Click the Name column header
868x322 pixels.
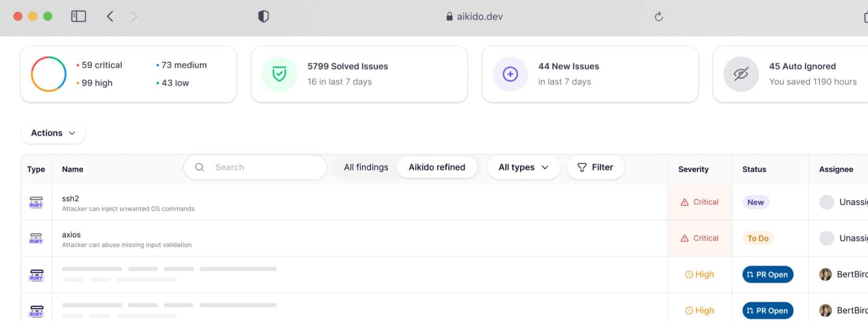73,169
